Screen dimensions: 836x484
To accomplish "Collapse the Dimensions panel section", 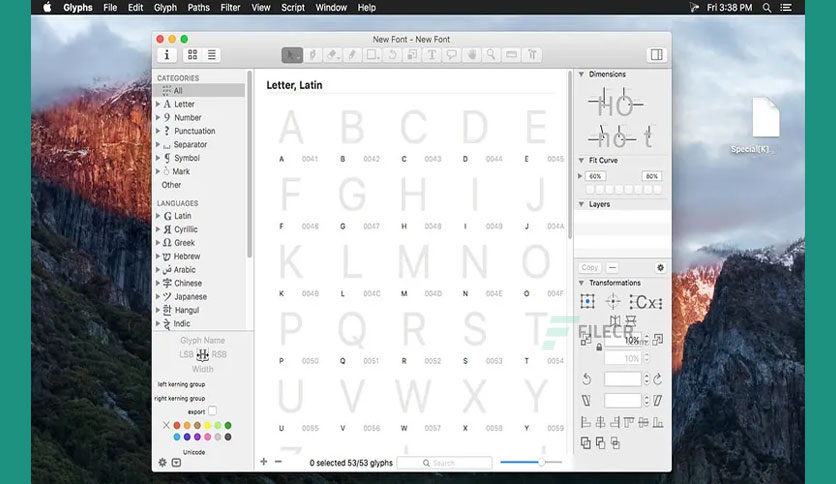I will tap(582, 74).
